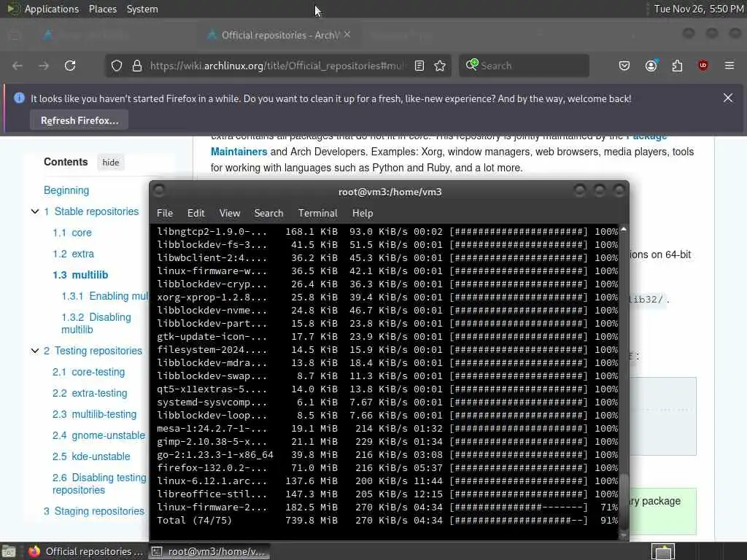
Task: Open terminal View menu
Action: tap(230, 213)
